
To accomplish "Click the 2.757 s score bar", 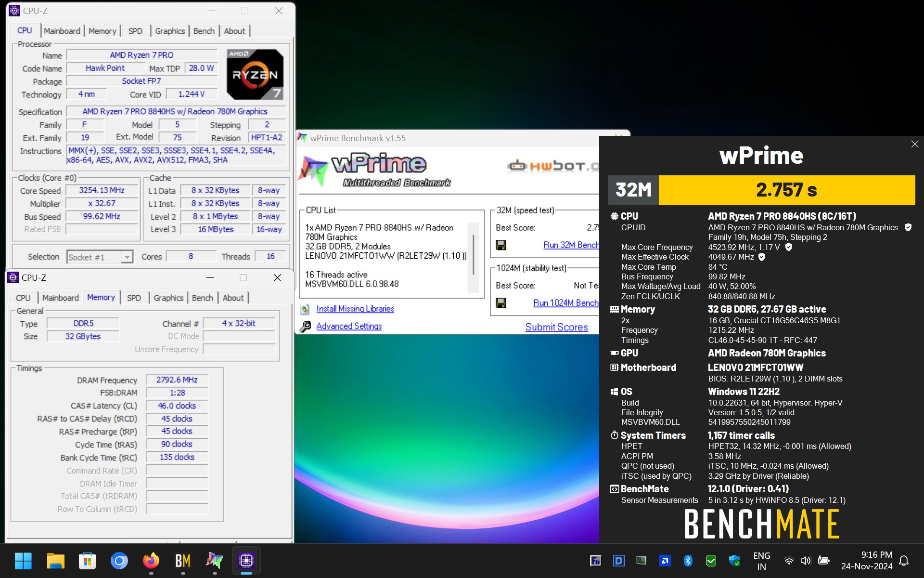I will click(x=787, y=190).
